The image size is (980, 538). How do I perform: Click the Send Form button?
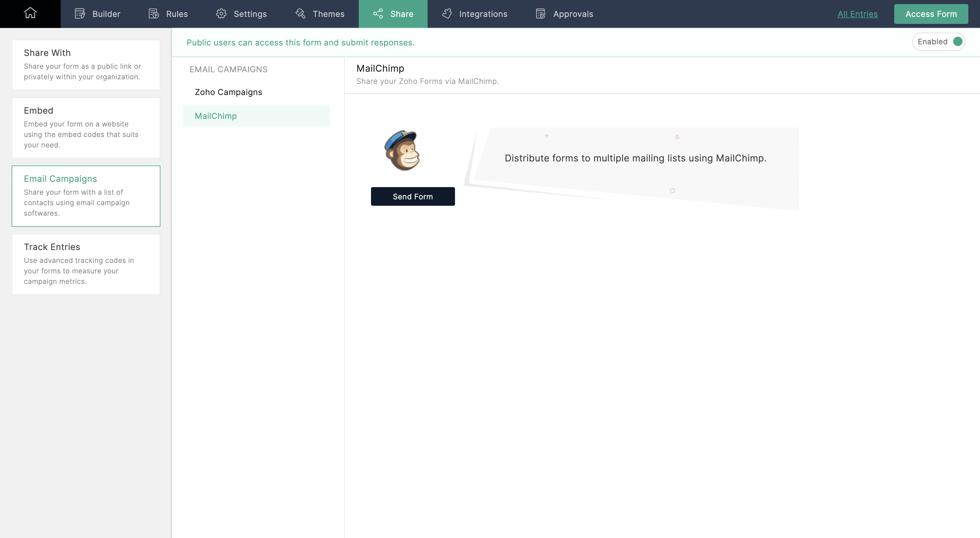[413, 196]
